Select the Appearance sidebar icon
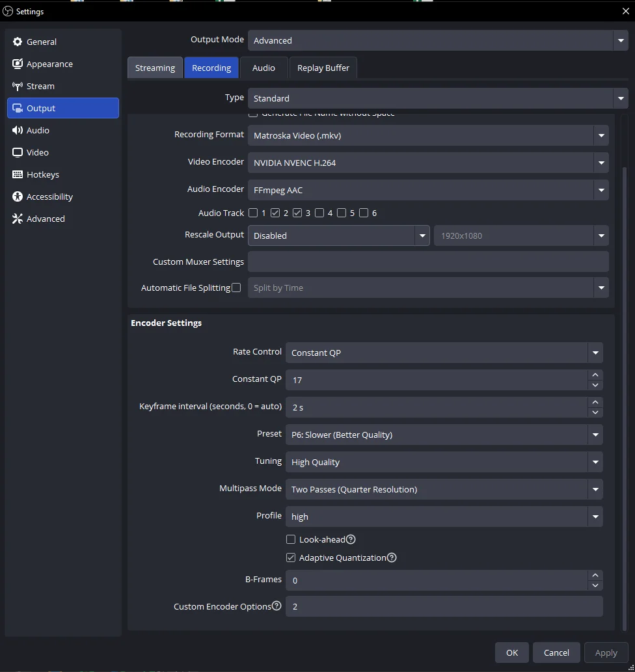Screen dimensions: 635x672 click(x=18, y=64)
